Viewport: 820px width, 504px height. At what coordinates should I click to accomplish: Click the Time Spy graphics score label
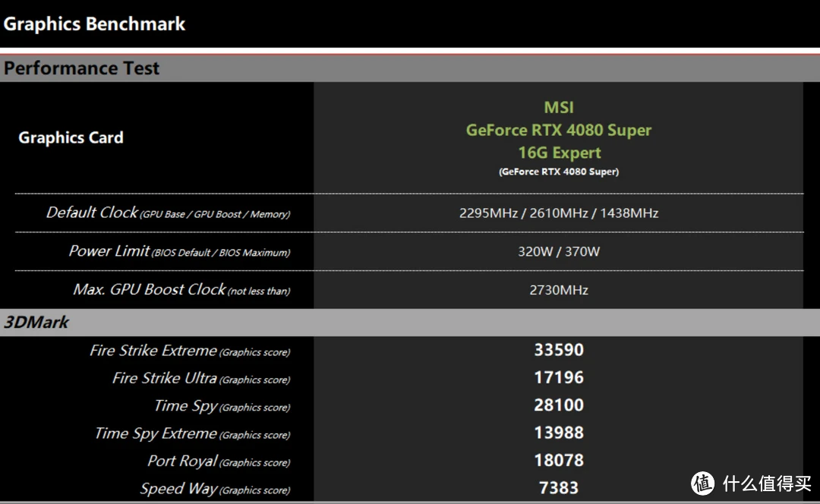(222, 406)
